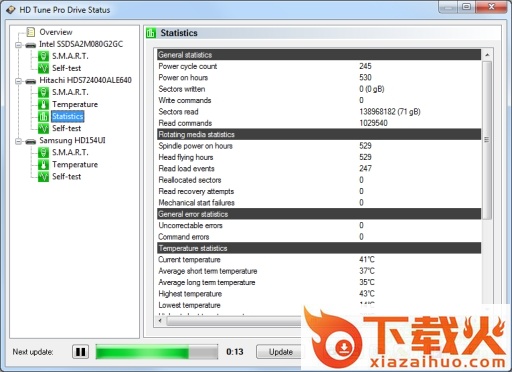Click the vertical scrollbar thumb
The height and width of the screenshot is (372, 512).
tap(487, 140)
